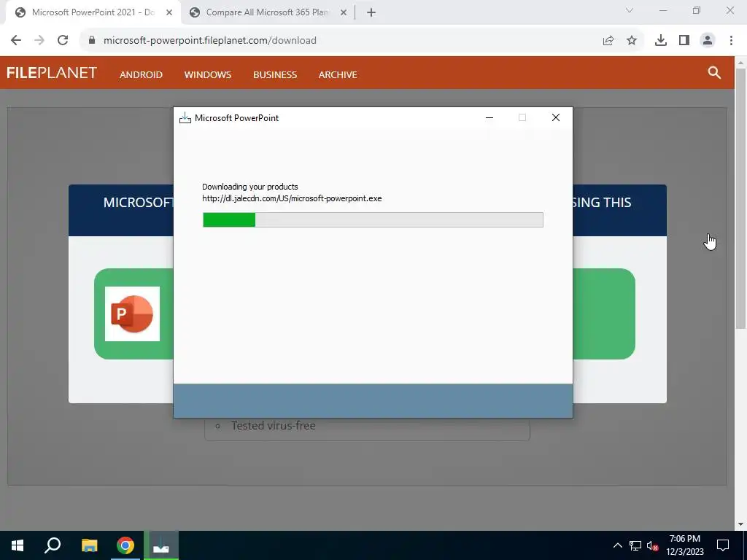The image size is (747, 560).
Task: Click the downloader app taskbar icon
Action: pyautogui.click(x=161, y=545)
